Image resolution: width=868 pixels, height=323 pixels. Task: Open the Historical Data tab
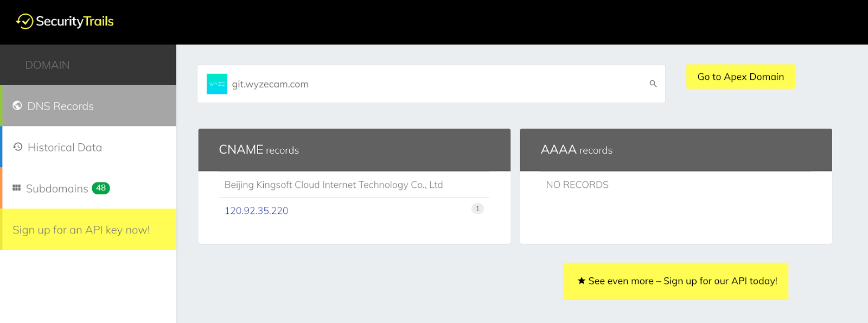coord(88,147)
